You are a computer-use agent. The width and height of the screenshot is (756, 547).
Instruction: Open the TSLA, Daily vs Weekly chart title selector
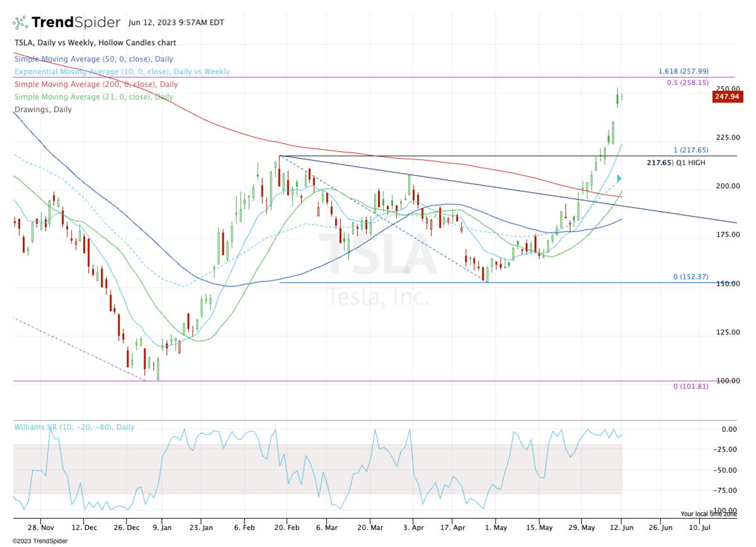94,43
